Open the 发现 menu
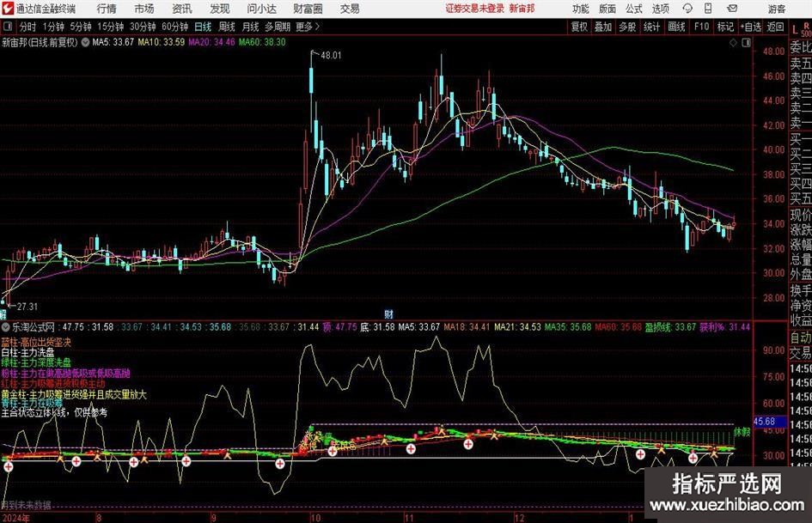812x523 pixels. coord(220,9)
